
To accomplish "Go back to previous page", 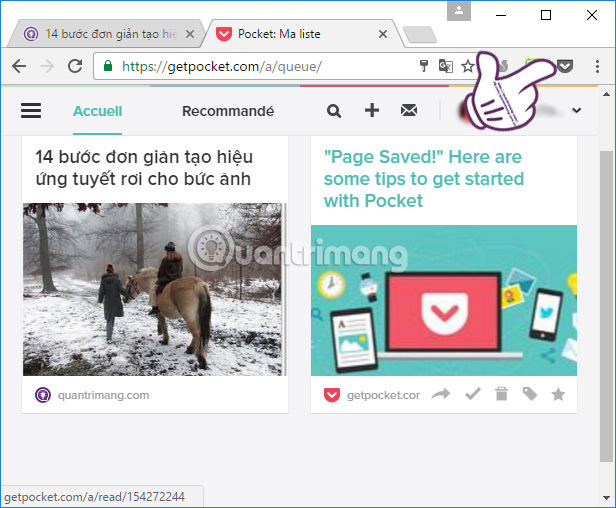I will click(x=19, y=66).
